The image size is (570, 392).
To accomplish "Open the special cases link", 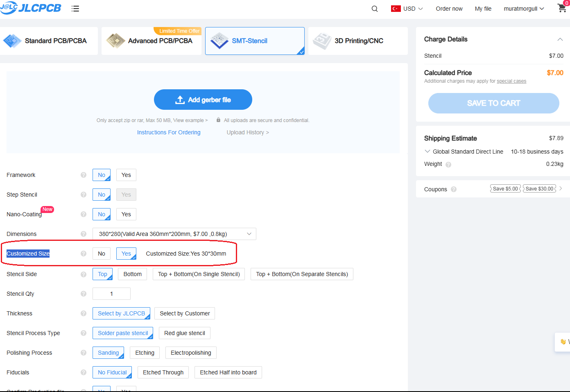I will pyautogui.click(x=511, y=81).
